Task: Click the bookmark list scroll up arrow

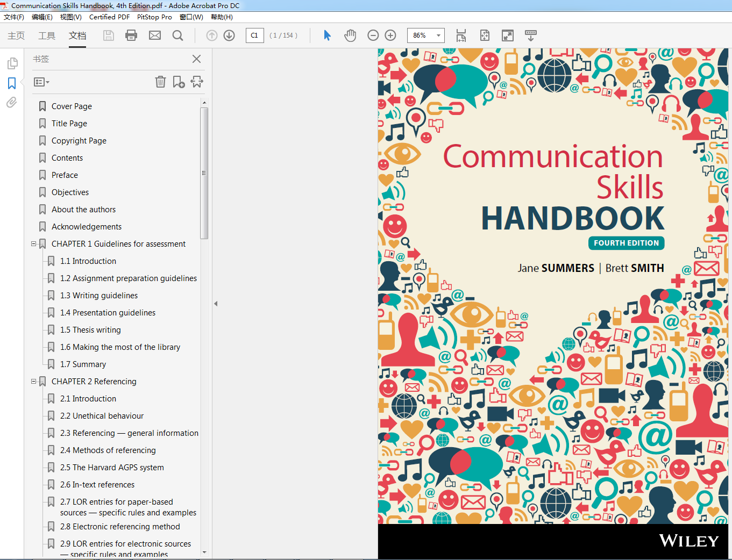Action: [204, 102]
